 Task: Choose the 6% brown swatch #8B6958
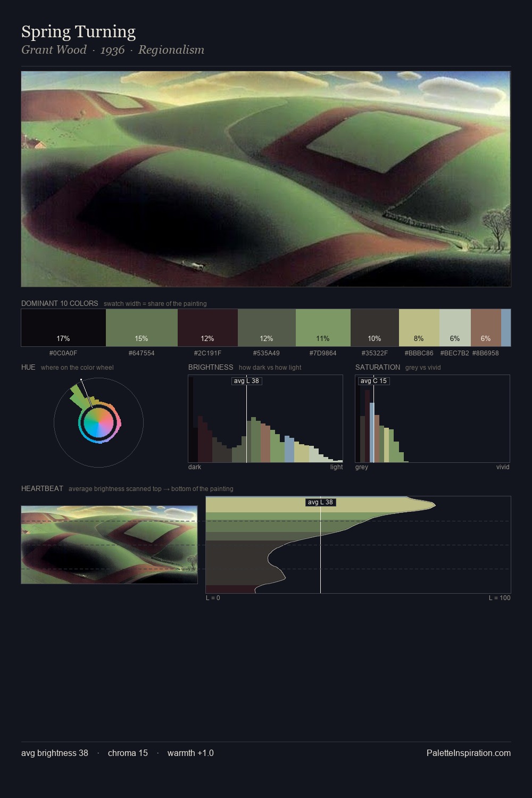point(486,328)
